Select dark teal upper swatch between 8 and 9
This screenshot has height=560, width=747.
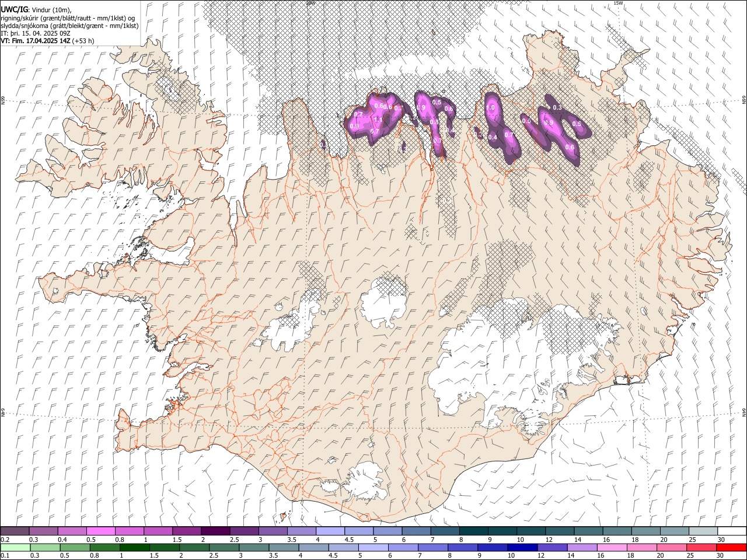click(x=474, y=531)
